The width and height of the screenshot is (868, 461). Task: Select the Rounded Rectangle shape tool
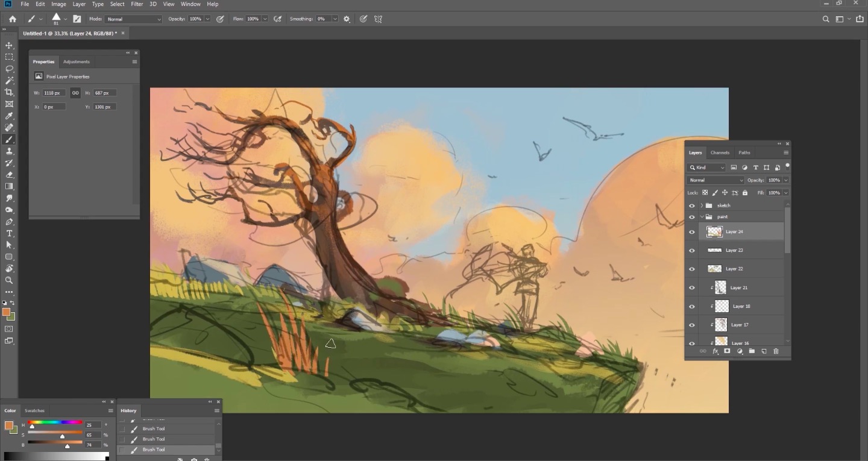click(x=9, y=257)
